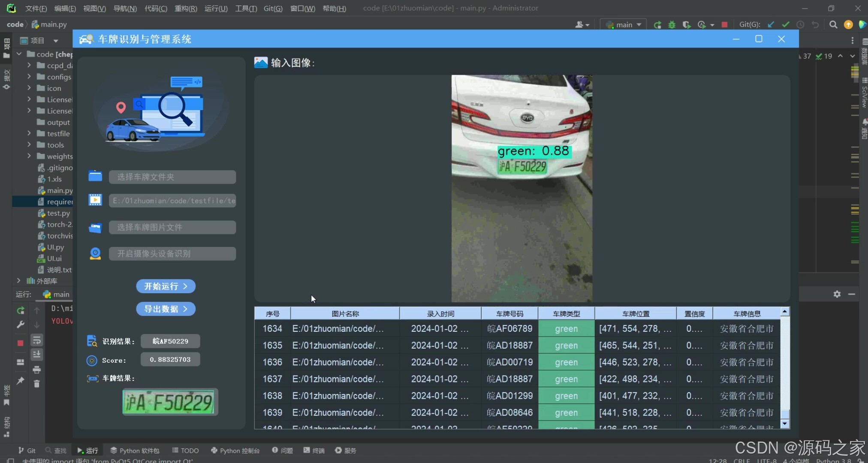This screenshot has height=463, width=868.
Task: Go to next highlighted error arrow
Action: pos(853,56)
